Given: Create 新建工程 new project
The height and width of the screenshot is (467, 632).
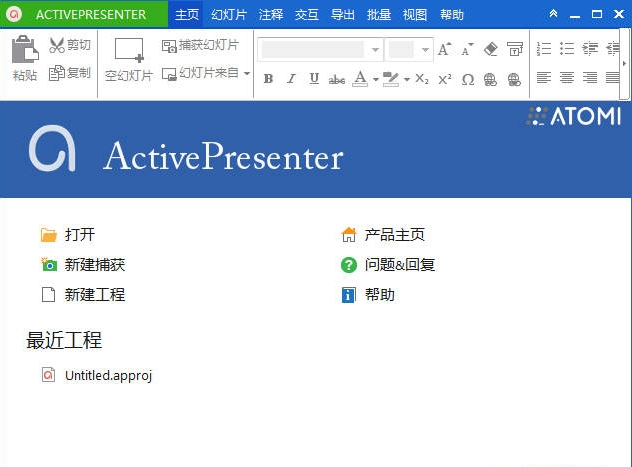Looking at the screenshot, I should click(x=83, y=295).
